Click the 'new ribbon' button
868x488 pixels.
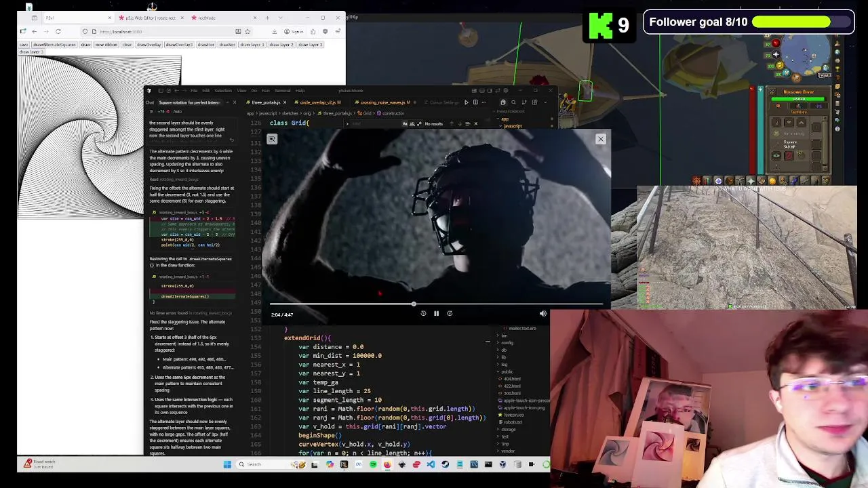pyautogui.click(x=106, y=45)
